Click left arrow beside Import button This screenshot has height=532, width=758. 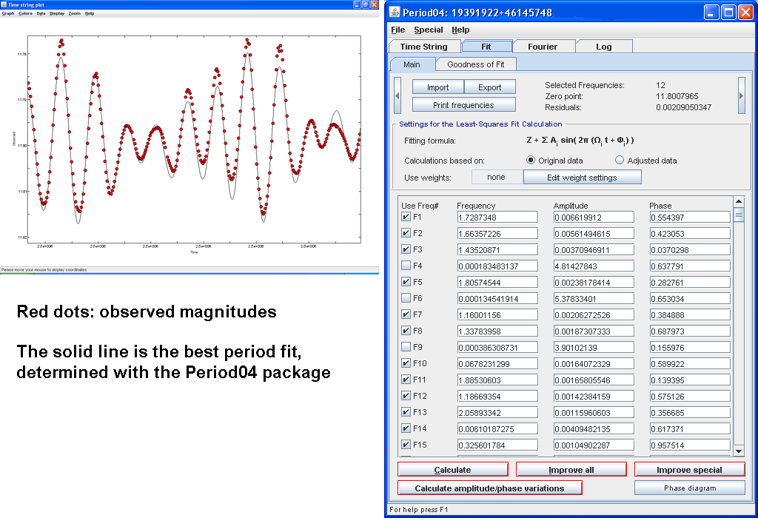398,95
